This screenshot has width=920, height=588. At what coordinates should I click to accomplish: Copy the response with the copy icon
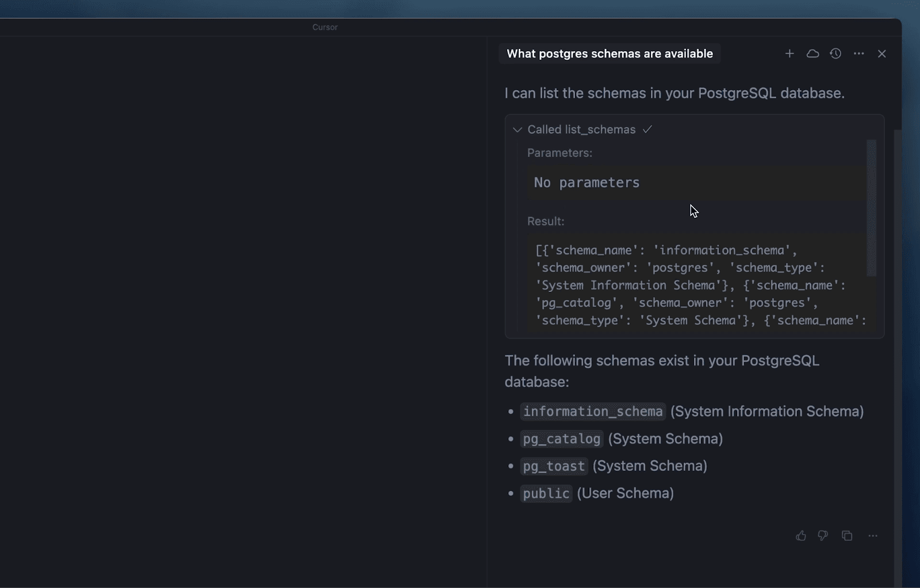point(846,536)
